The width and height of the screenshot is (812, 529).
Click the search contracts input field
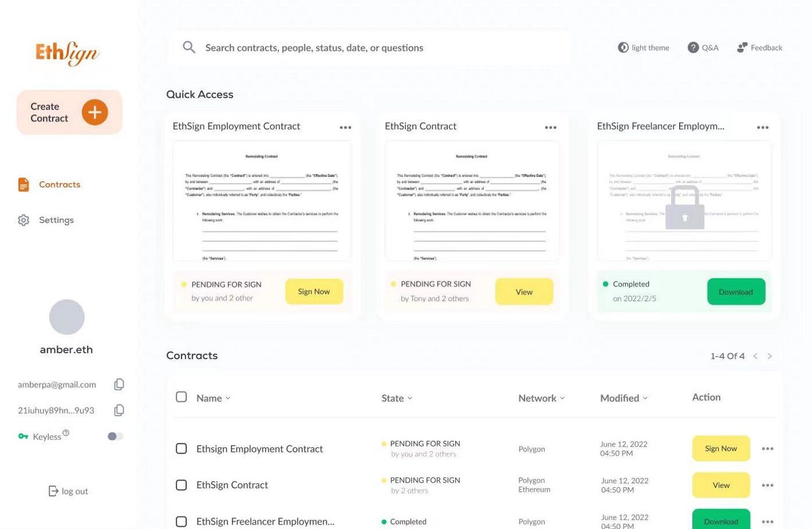(348, 48)
